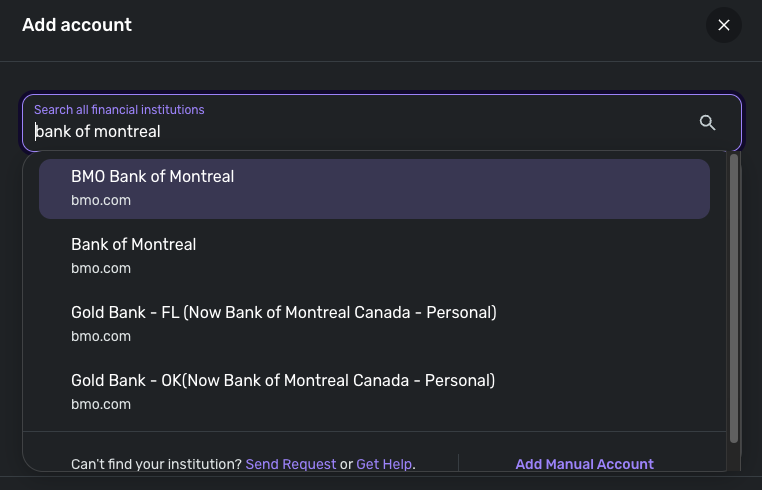Click bmo.com under Gold Bank - FL
Viewport: 762px width, 490px height.
point(101,336)
